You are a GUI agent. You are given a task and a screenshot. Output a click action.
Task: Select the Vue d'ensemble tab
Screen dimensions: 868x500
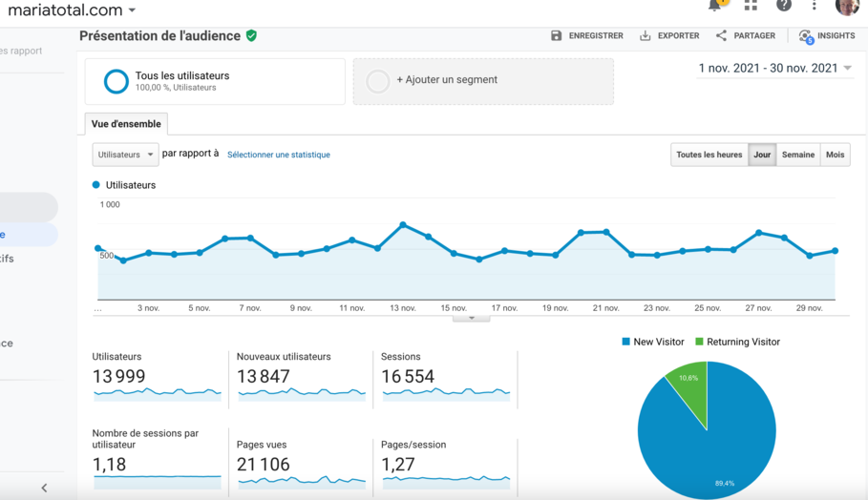(126, 124)
